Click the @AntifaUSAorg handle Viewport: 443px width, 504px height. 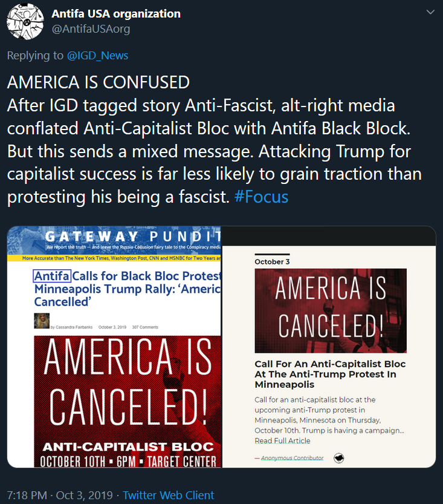pyautogui.click(x=91, y=28)
